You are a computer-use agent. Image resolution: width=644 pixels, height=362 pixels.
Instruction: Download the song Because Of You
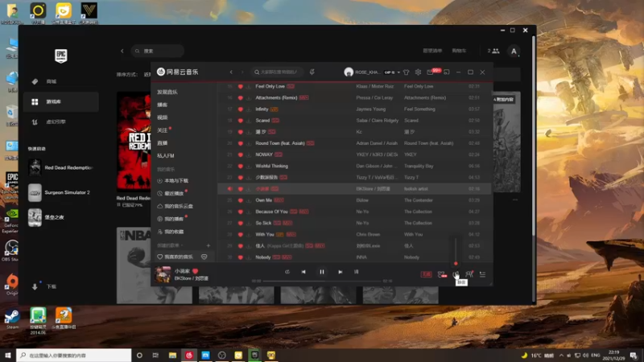(x=248, y=212)
